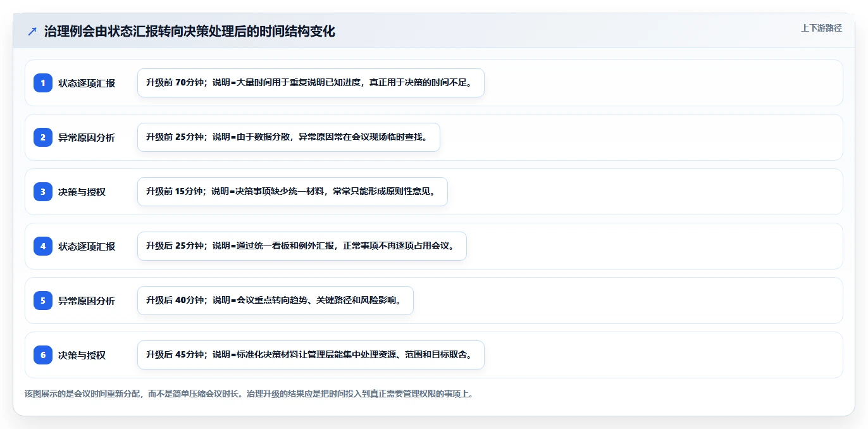The image size is (868, 429).
Task: Click step badge number 4
Action: (43, 246)
